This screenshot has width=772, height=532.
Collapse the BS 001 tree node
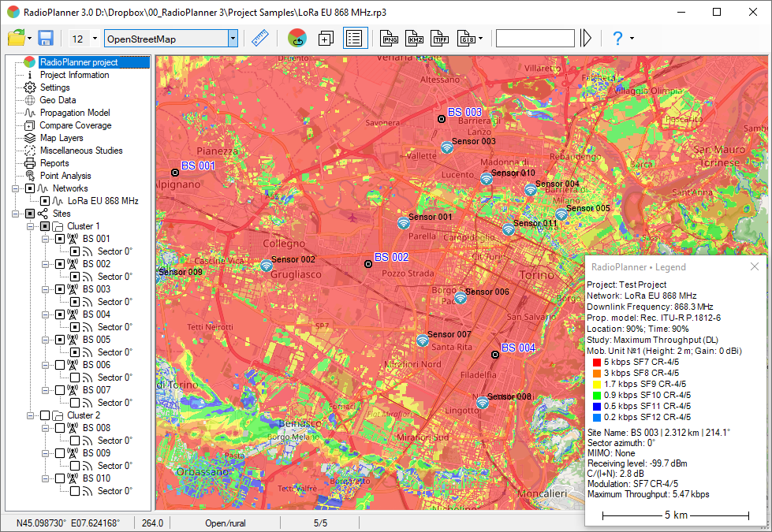point(45,239)
